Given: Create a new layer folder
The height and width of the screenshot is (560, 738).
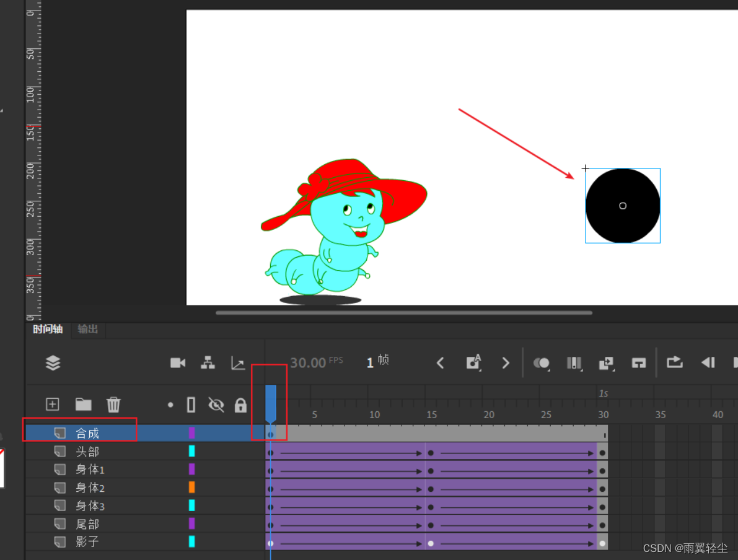Looking at the screenshot, I should (x=83, y=405).
